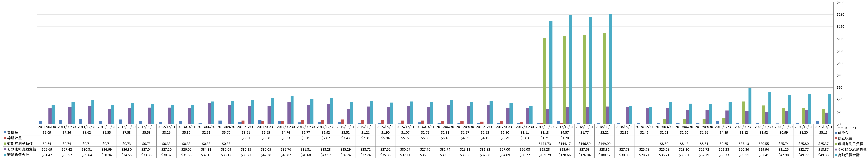Click the $34.31 cell under 2013/06/30

click(x=206, y=149)
